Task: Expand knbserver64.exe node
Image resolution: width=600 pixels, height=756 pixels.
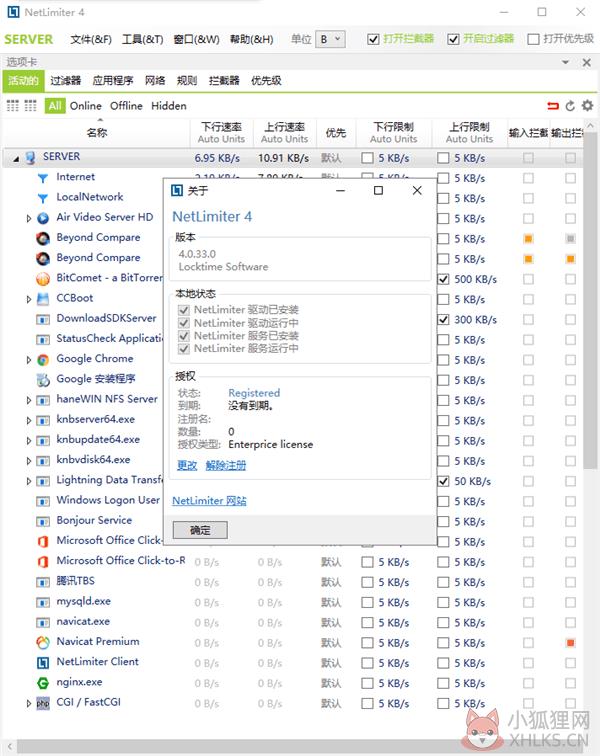Action: click(28, 420)
